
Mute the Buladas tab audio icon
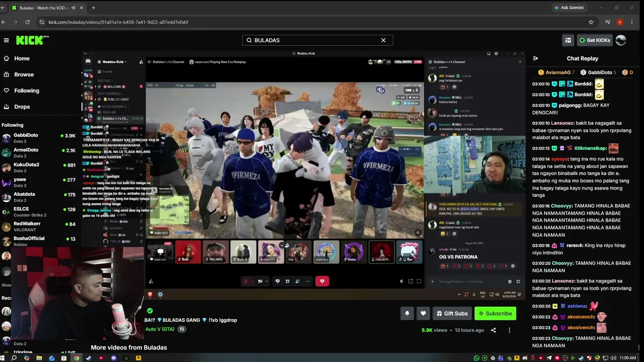pyautogui.click(x=74, y=8)
